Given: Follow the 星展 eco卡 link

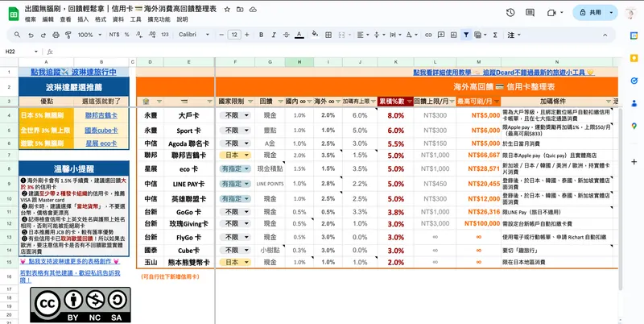Looking at the screenshot, I should (101, 143).
